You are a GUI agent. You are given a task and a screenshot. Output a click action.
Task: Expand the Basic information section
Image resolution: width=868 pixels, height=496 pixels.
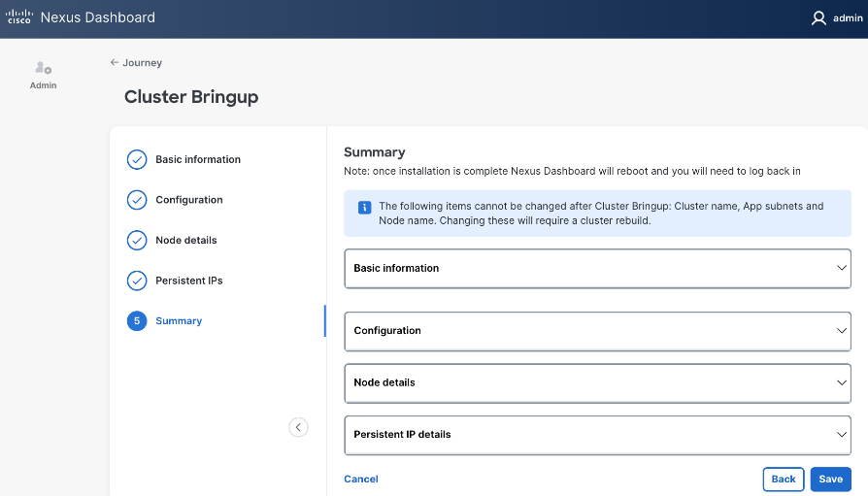(842, 268)
